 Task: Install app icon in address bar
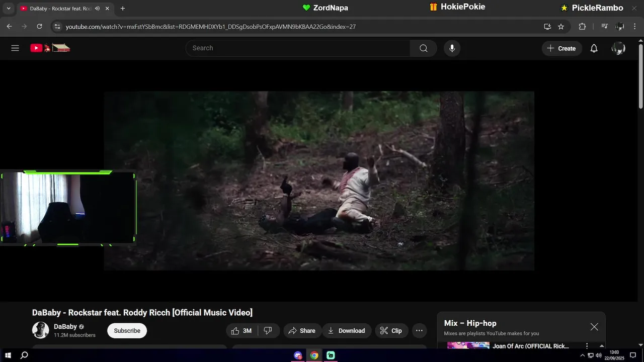click(547, 27)
